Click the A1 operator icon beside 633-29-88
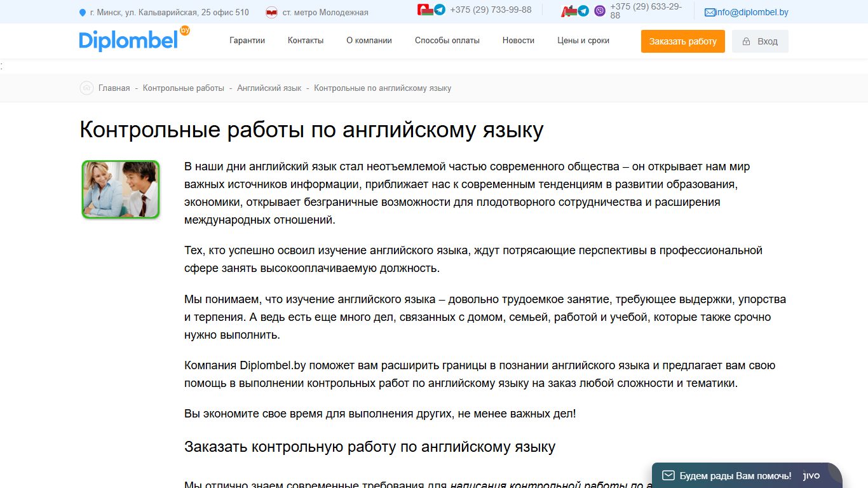The width and height of the screenshot is (868, 488). click(569, 11)
